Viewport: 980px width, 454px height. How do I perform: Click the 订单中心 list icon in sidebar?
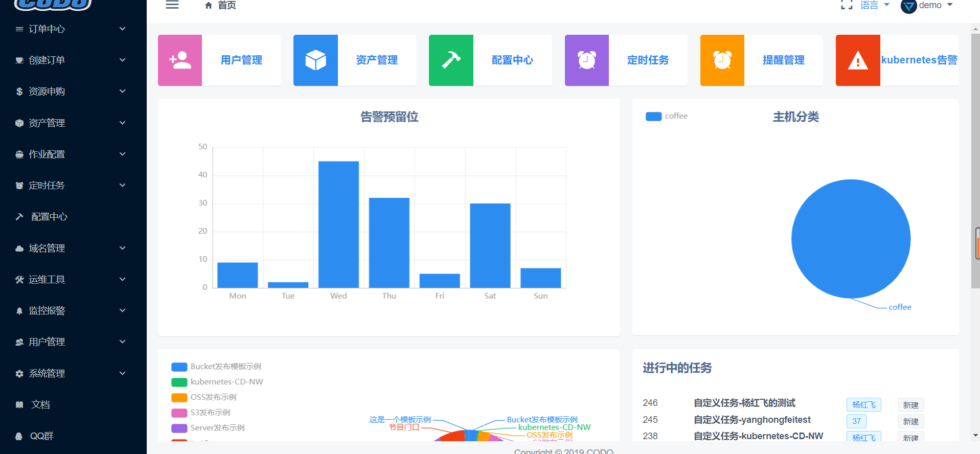[19, 29]
